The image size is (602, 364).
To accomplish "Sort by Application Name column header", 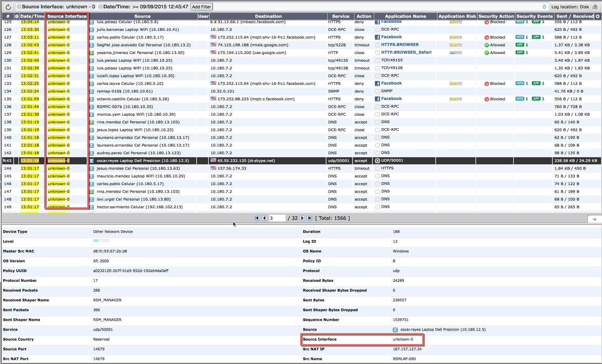I will pyautogui.click(x=405, y=16).
